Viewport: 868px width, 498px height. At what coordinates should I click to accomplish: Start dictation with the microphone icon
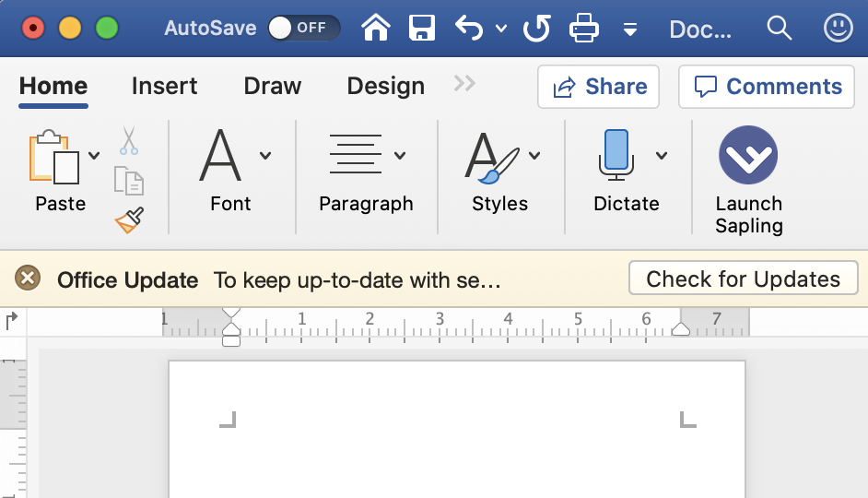click(x=616, y=155)
